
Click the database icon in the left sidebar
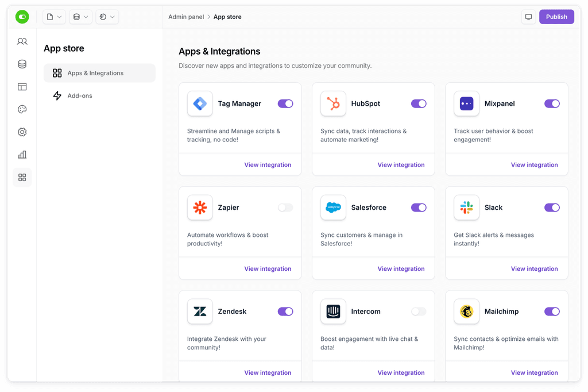22,64
